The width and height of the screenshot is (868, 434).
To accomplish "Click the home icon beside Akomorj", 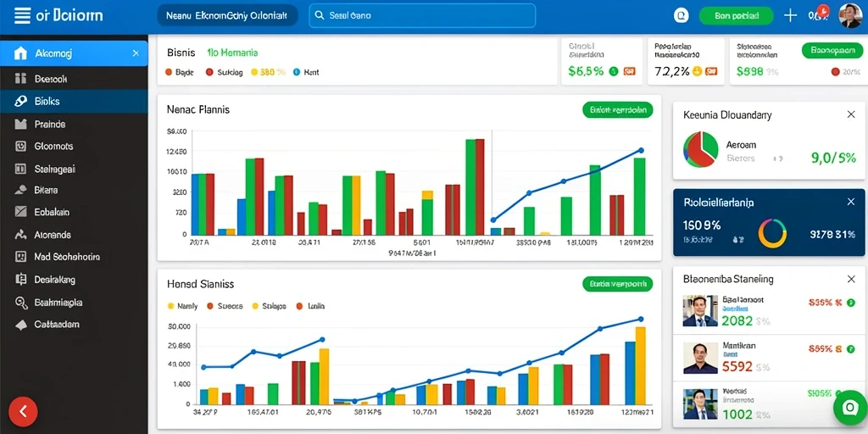I will coord(20,53).
